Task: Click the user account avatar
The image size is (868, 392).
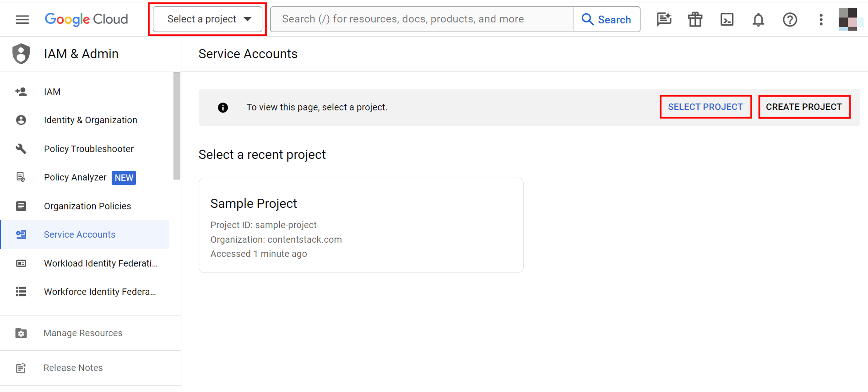Action: click(848, 19)
